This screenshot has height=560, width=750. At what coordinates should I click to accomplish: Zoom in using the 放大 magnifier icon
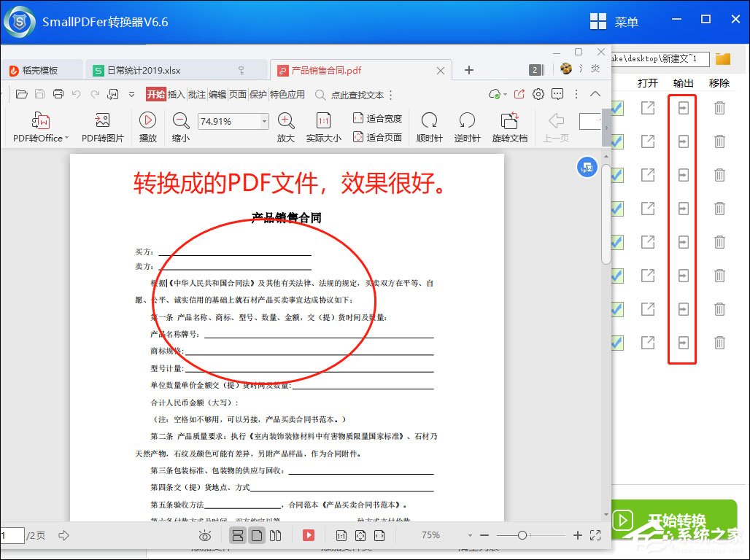point(285,122)
